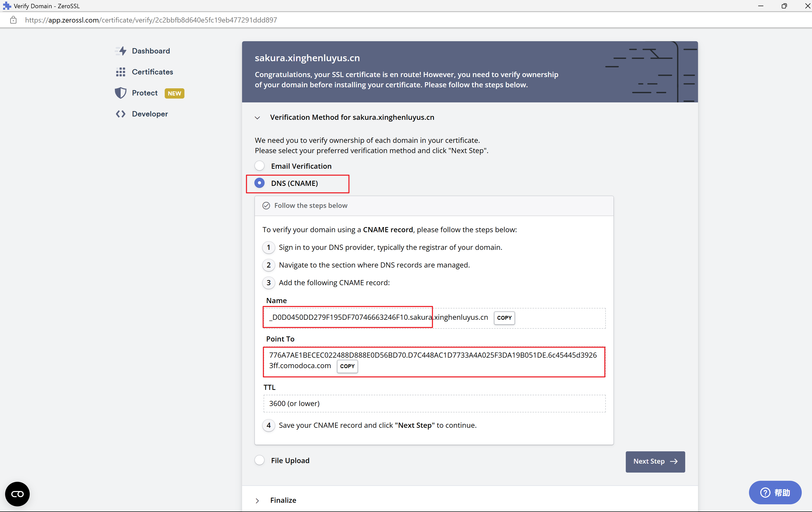Click the ZeroSSL favicon in title bar
The width and height of the screenshot is (812, 512).
7,6
